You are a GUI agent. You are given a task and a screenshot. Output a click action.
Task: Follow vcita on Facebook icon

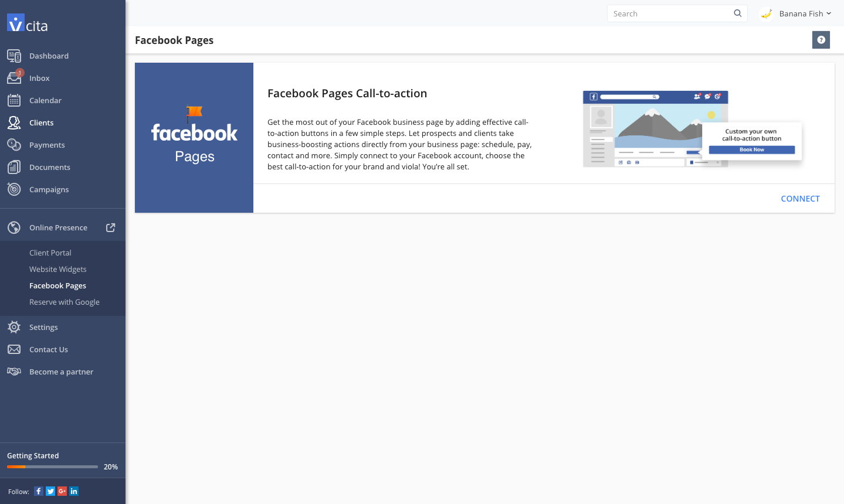[39, 491]
